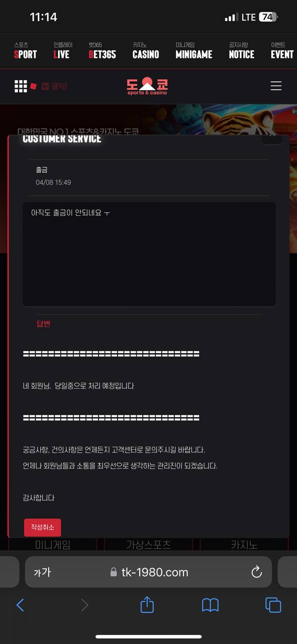Image resolution: width=297 pixels, height=644 pixels.
Task: Open the CASINO section
Action: click(x=146, y=51)
